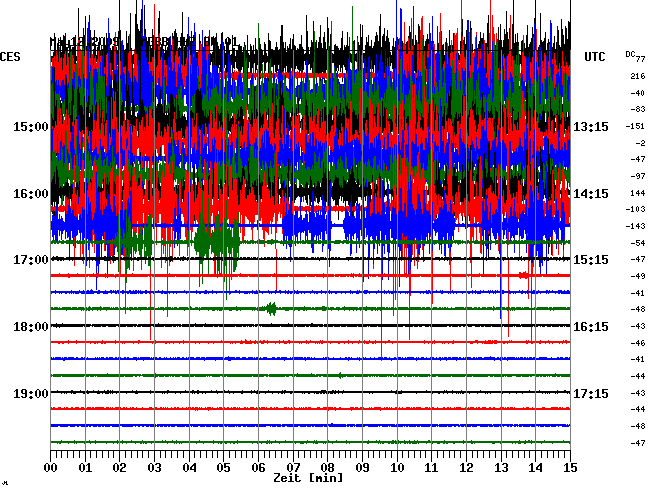
Task: Click the 15:00 local time label
Action: click(31, 127)
